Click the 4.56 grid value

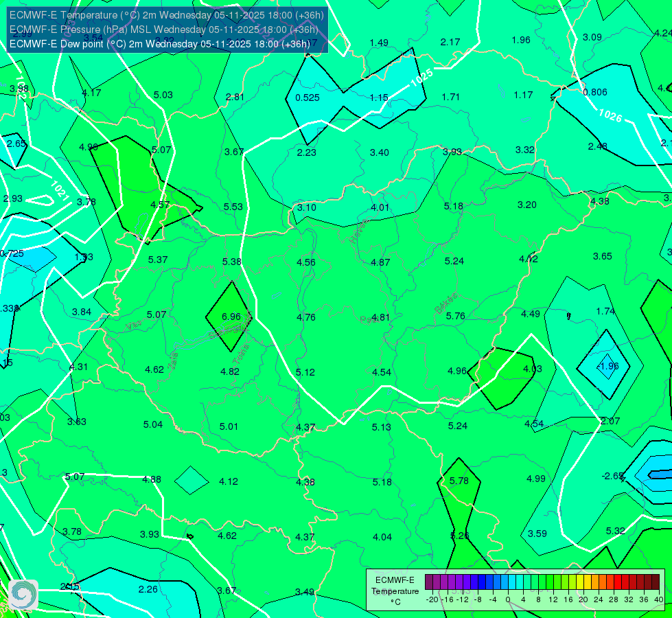pyautogui.click(x=306, y=262)
